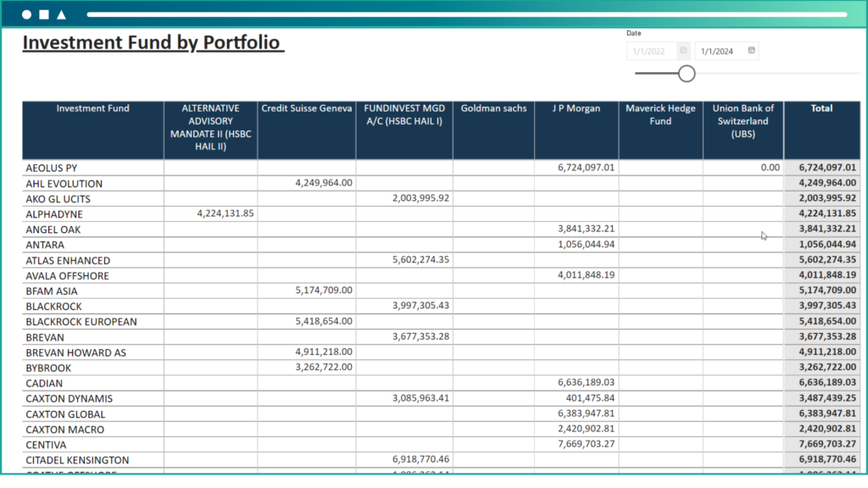Select the BLACKROCK EUROPEAN row label
This screenshot has width=868, height=488.
coord(81,322)
